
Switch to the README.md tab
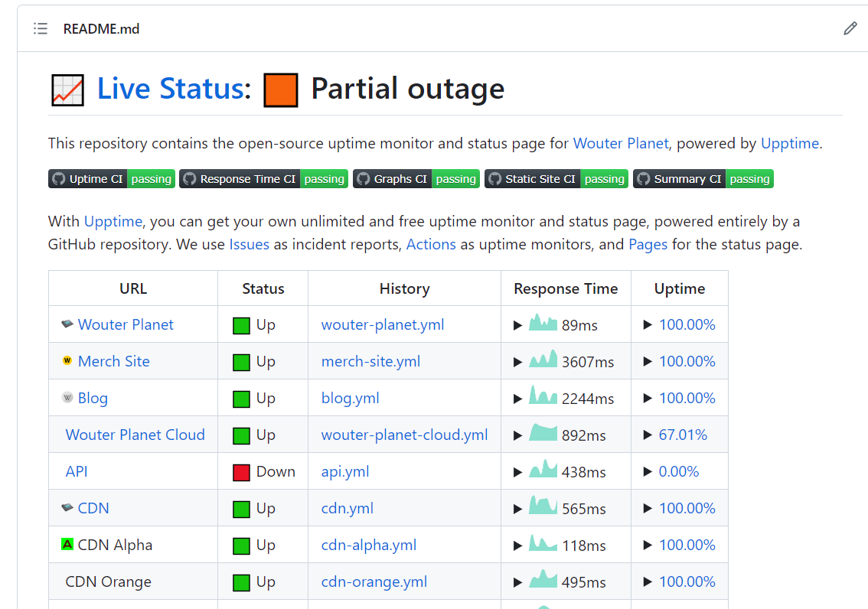pyautogui.click(x=100, y=28)
